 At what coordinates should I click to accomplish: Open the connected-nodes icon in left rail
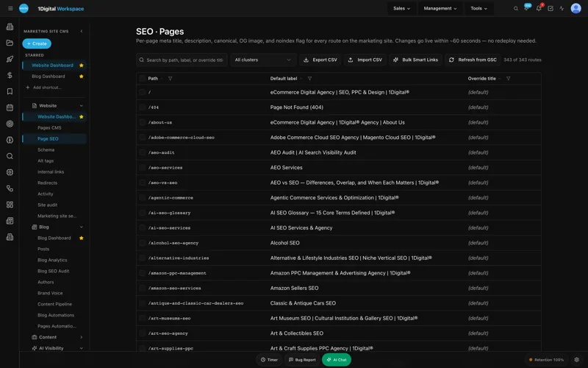pyautogui.click(x=10, y=188)
